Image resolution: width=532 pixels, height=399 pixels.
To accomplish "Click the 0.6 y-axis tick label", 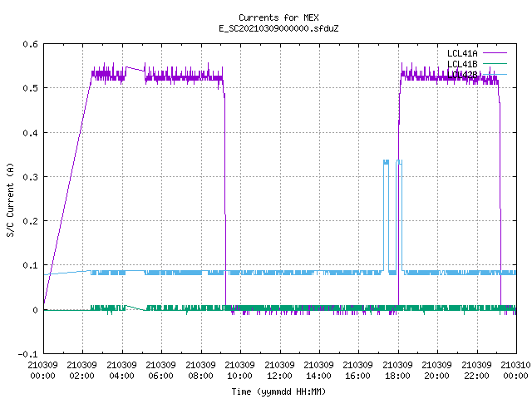I will [30, 44].
